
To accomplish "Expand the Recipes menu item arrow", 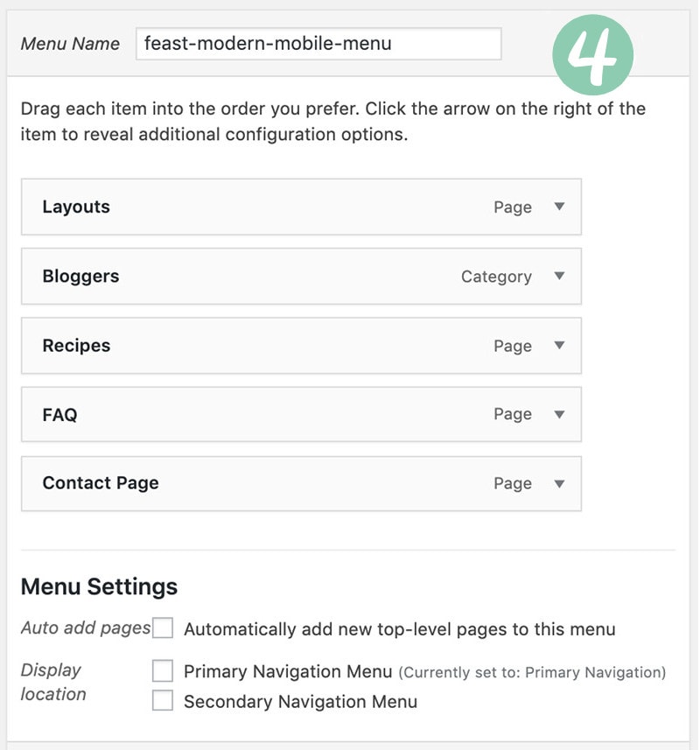I will (559, 346).
